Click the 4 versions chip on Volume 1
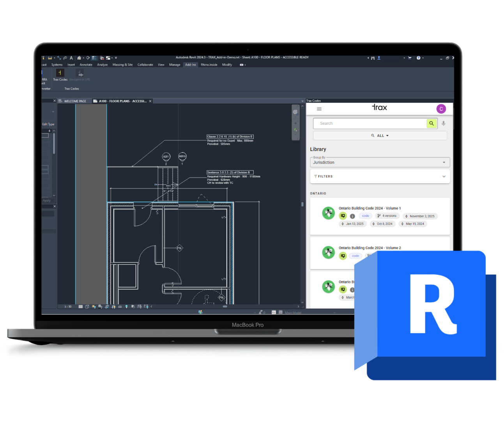This screenshot has width=504, height=423. pos(387,216)
